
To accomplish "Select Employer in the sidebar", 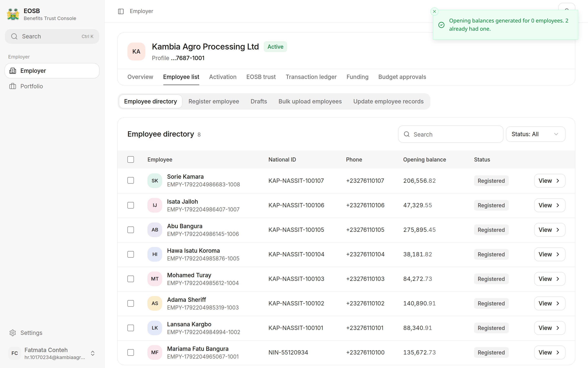I will (x=52, y=71).
